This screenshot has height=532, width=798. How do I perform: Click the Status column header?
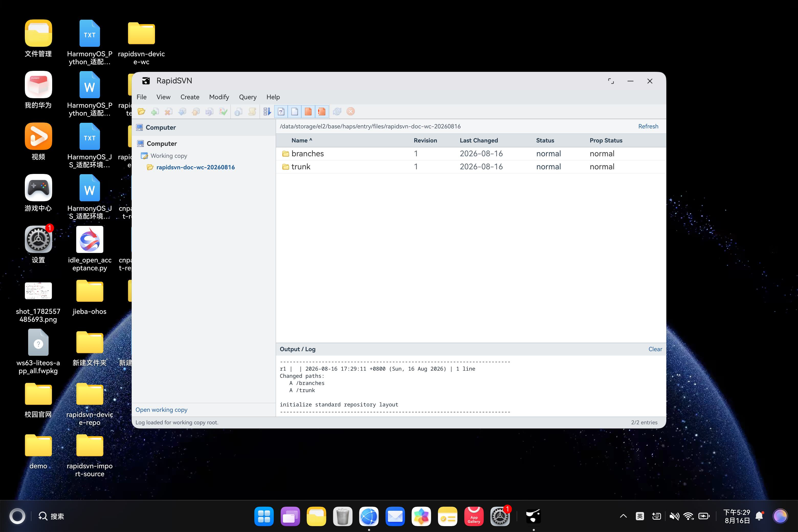[x=545, y=140]
